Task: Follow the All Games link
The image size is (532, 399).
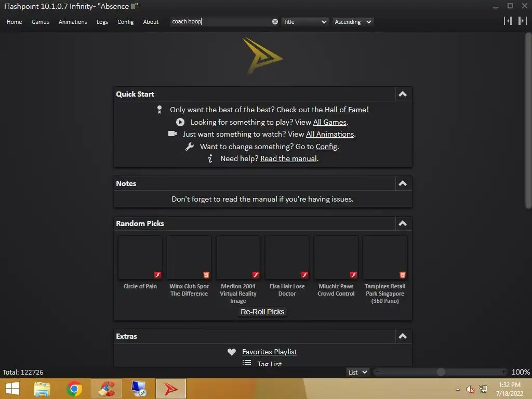Action: 329,122
